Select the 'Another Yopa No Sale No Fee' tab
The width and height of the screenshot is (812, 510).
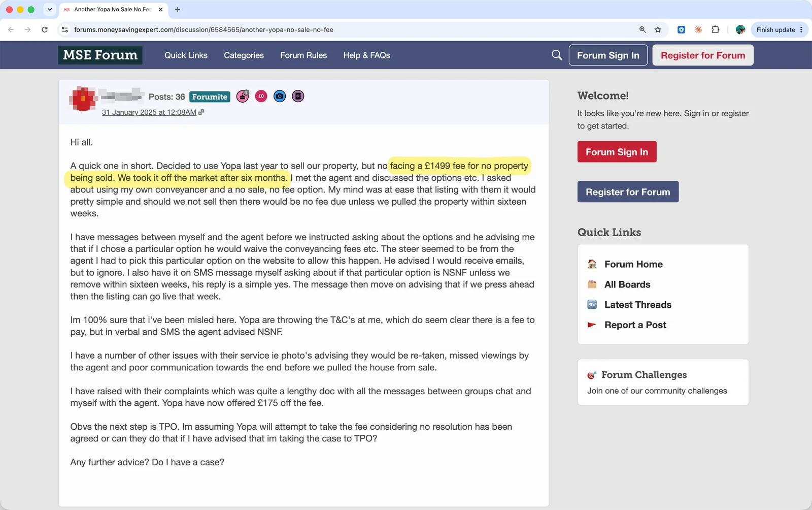[113, 9]
